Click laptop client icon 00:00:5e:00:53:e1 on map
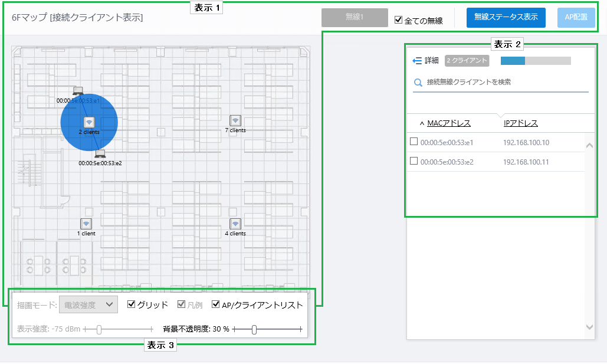 pyautogui.click(x=77, y=91)
